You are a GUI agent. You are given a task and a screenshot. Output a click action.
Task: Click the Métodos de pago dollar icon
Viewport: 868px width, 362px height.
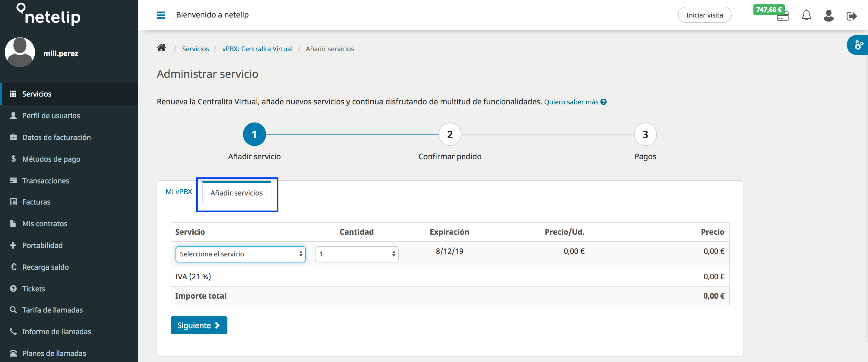coord(14,159)
